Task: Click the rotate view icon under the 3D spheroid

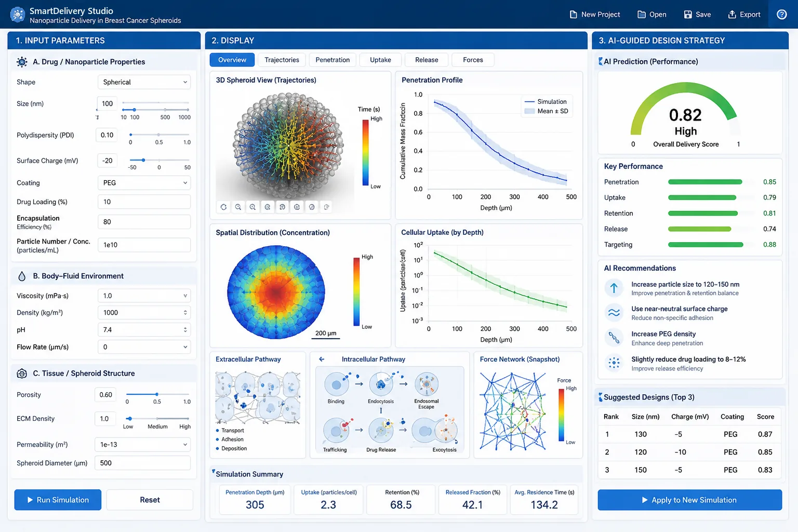Action: pos(223,207)
